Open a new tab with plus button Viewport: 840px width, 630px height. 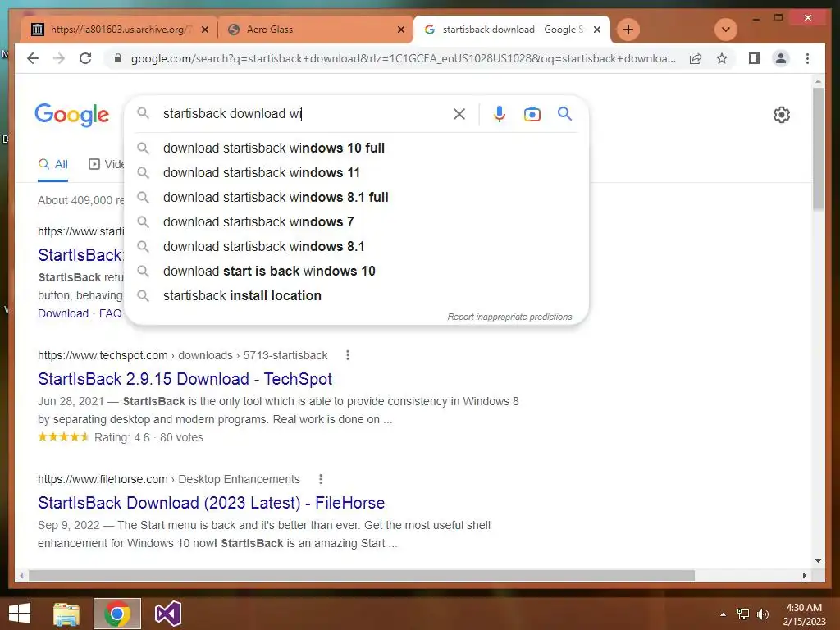coord(628,30)
